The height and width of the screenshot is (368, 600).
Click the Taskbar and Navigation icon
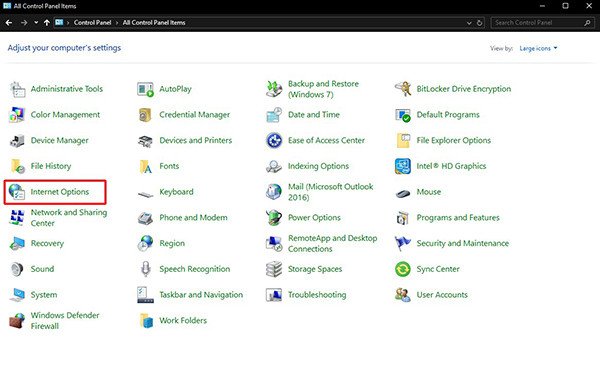point(145,295)
